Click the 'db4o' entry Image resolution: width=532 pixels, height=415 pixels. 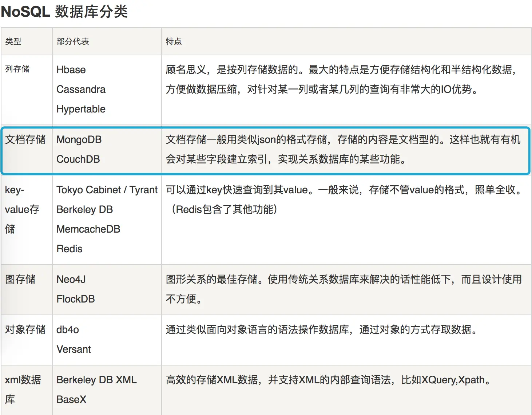(x=68, y=329)
